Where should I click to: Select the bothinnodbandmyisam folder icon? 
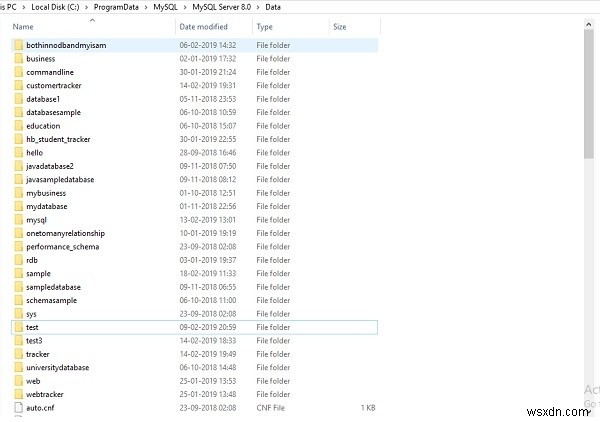pyautogui.click(x=18, y=45)
